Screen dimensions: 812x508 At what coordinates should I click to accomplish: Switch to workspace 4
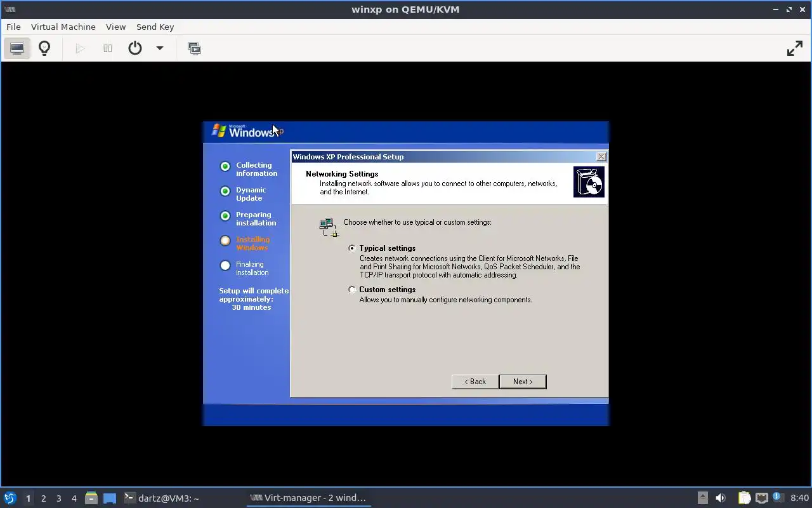[x=74, y=498]
